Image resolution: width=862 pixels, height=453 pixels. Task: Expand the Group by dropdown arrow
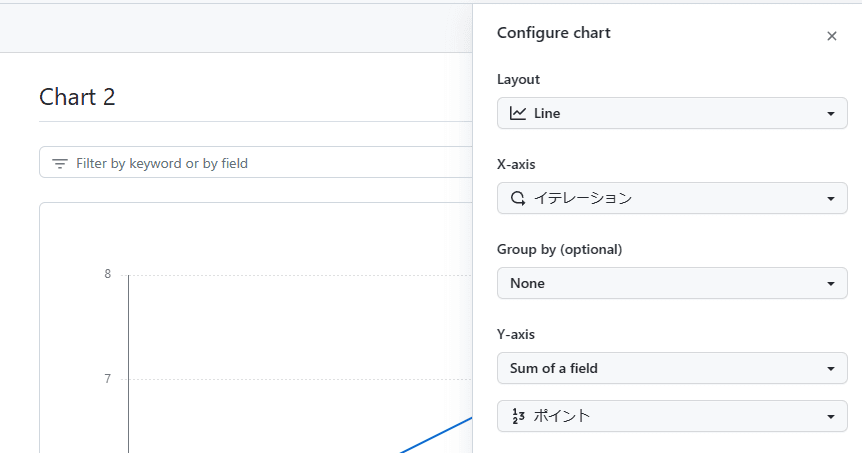coord(830,284)
